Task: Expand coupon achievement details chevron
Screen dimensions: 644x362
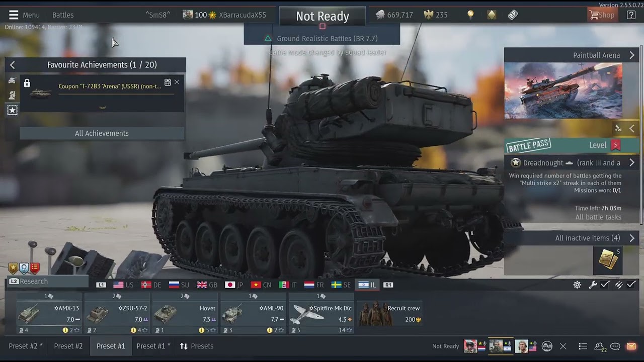Action: 103,108
